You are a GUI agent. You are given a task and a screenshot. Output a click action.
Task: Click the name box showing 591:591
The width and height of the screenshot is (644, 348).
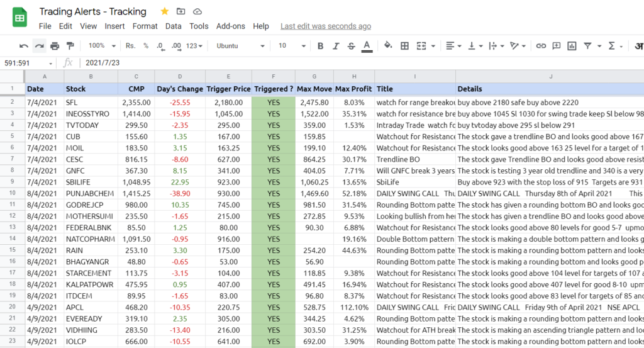tap(28, 63)
